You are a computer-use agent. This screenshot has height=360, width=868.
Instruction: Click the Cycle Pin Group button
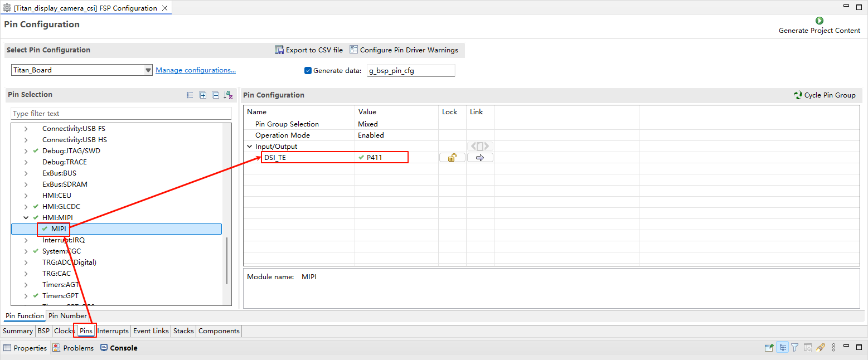coord(824,95)
